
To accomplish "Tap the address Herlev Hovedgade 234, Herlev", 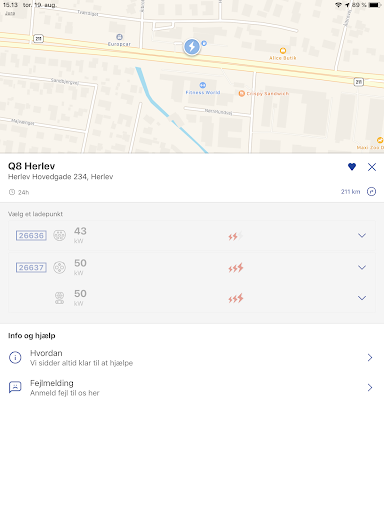I will click(61, 177).
